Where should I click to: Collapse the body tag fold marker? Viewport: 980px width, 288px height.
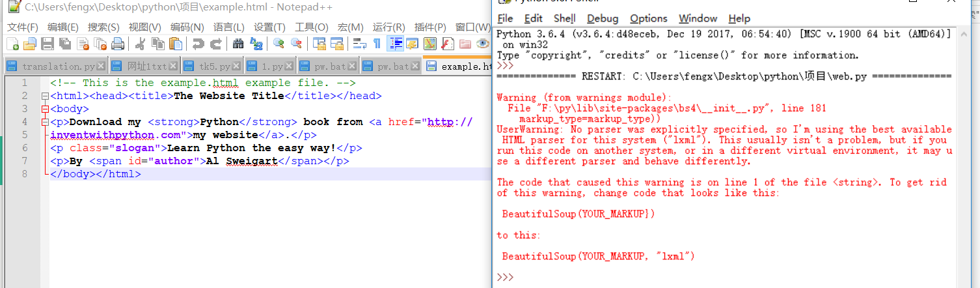pyautogui.click(x=45, y=109)
